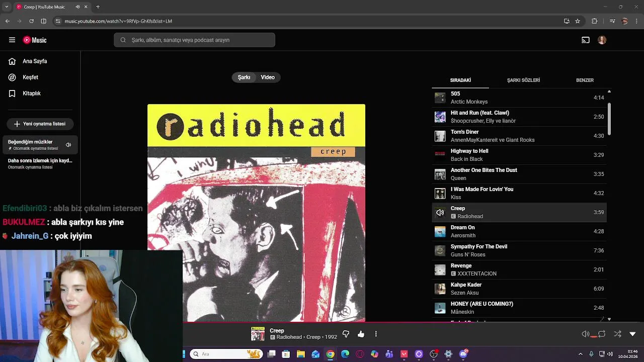644x362 pixels.
Task: Click the red volume slider
Action: click(594, 336)
